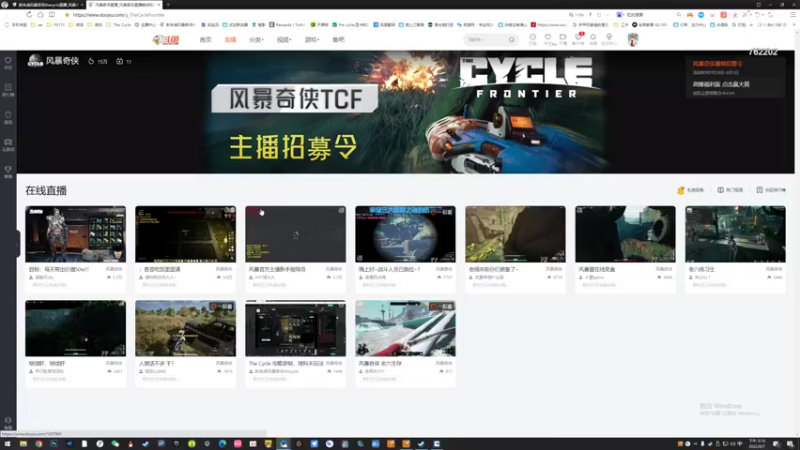
Task: Expand the 视频 video dropdown
Action: [x=284, y=40]
